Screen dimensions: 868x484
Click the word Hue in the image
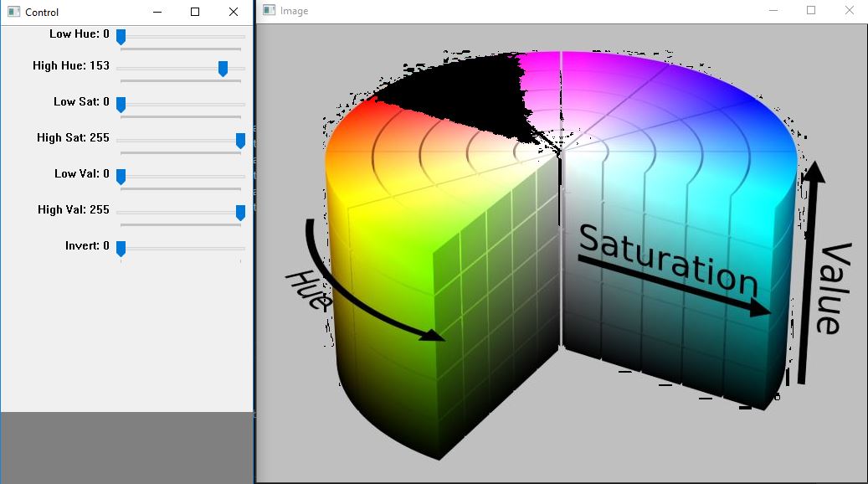[308, 290]
